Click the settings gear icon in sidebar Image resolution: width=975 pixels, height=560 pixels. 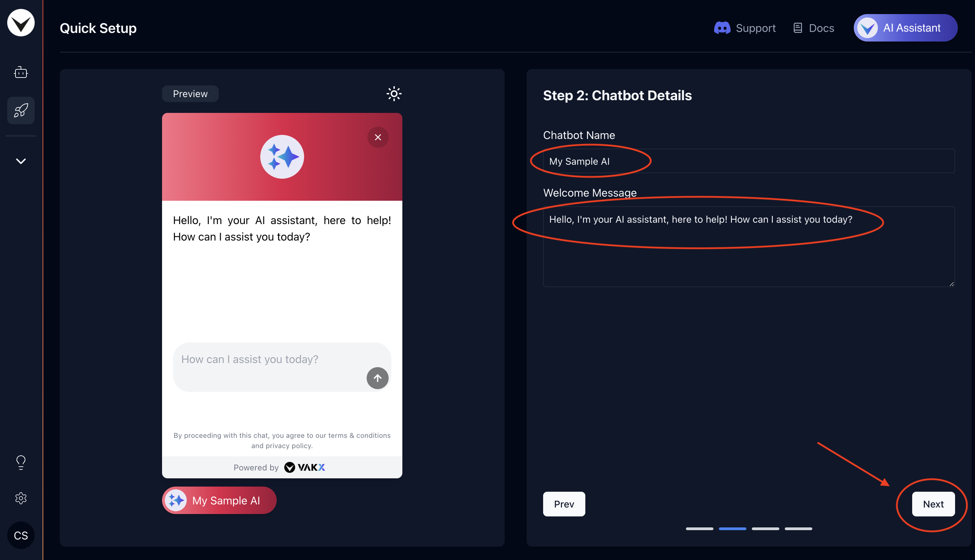(x=20, y=498)
